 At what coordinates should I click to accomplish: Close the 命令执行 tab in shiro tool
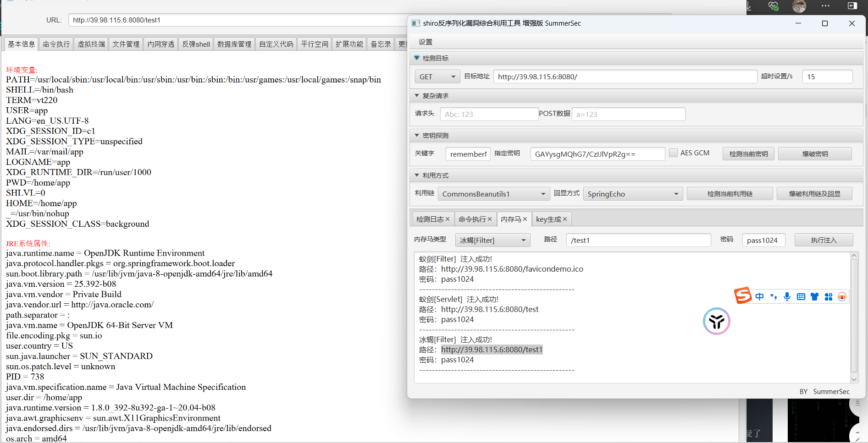[490, 219]
